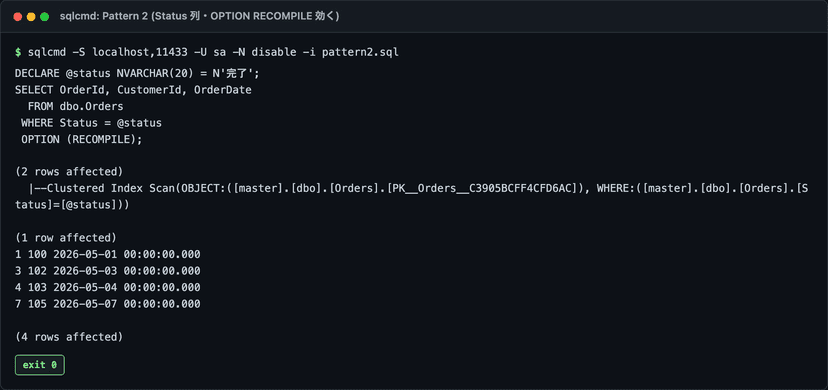
Task: Click the result row dated 2026-05-01
Action: [x=108, y=254]
